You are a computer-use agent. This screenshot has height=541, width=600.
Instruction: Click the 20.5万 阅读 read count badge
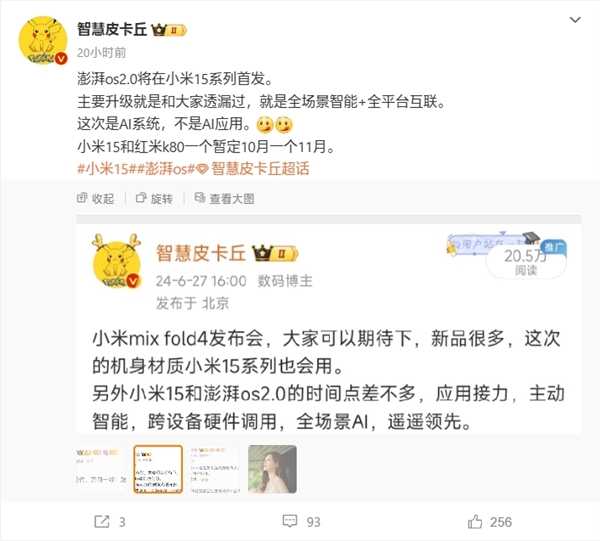tap(526, 262)
